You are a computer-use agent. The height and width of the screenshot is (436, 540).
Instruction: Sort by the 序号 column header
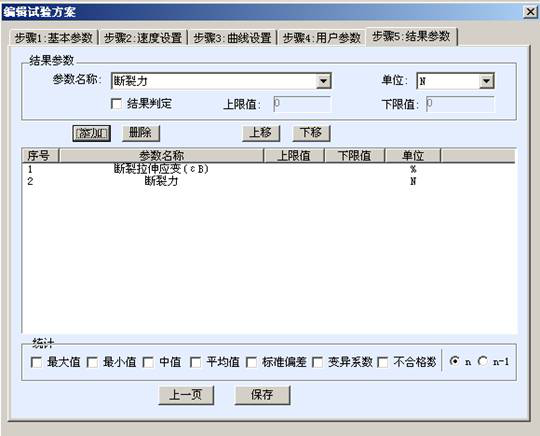point(40,156)
